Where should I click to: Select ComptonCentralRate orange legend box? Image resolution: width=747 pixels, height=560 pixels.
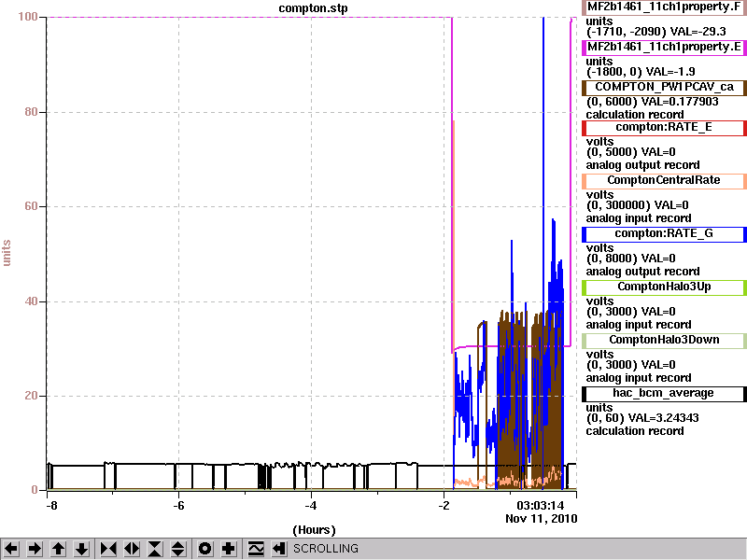tap(664, 180)
